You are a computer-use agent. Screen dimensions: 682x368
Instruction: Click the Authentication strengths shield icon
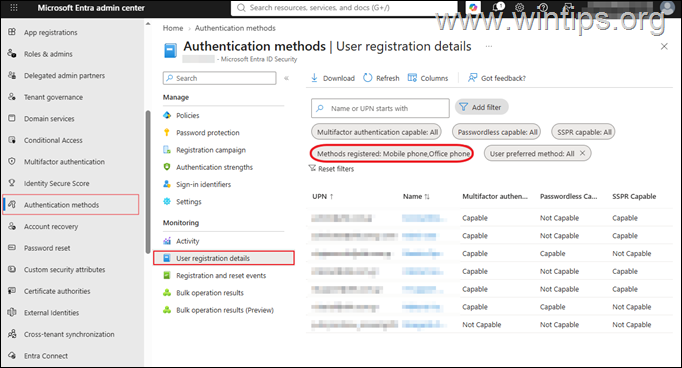click(x=167, y=167)
